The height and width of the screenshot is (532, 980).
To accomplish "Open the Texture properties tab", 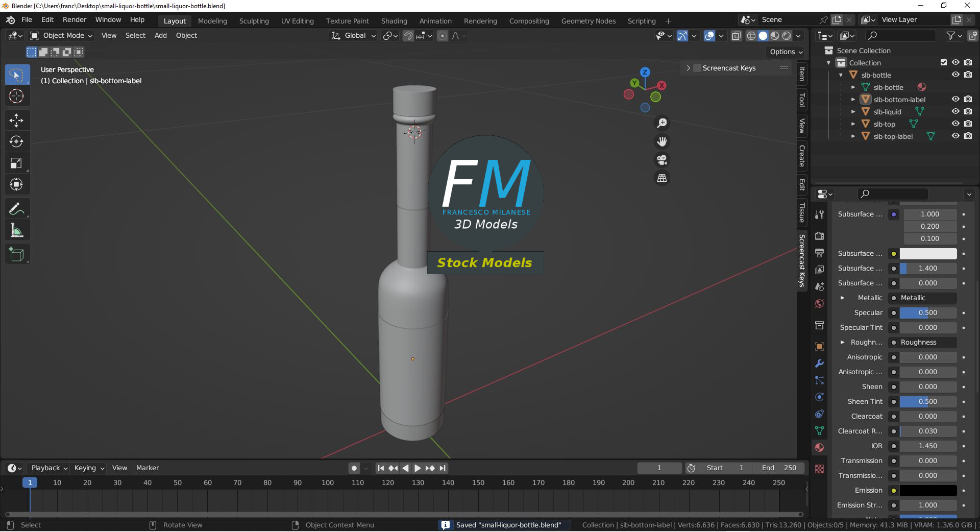I will pos(819,469).
